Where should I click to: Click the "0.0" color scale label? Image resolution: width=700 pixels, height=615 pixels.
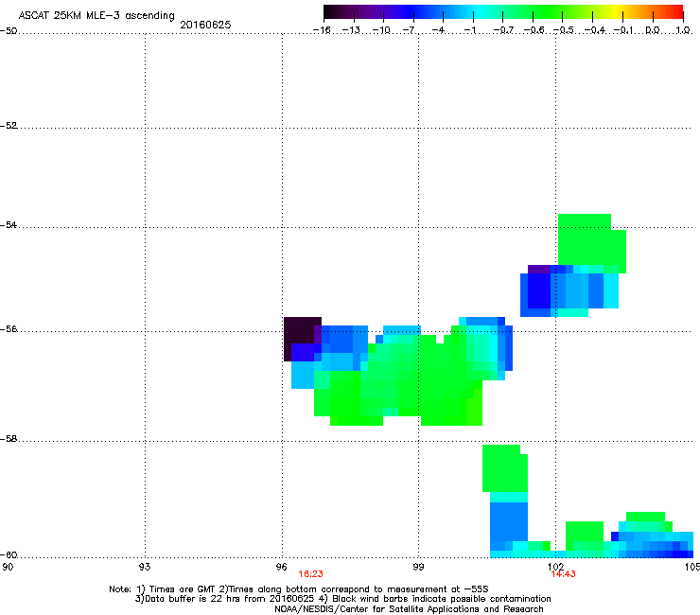(653, 30)
